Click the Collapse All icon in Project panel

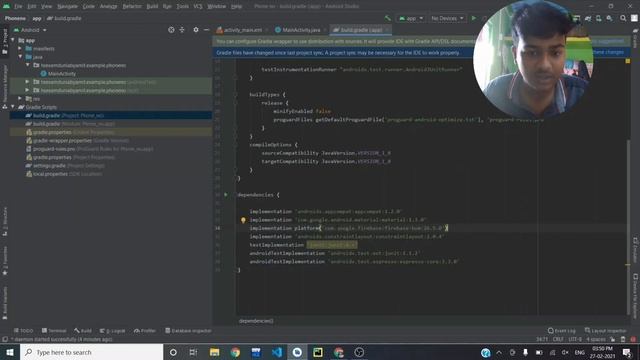[182, 30]
